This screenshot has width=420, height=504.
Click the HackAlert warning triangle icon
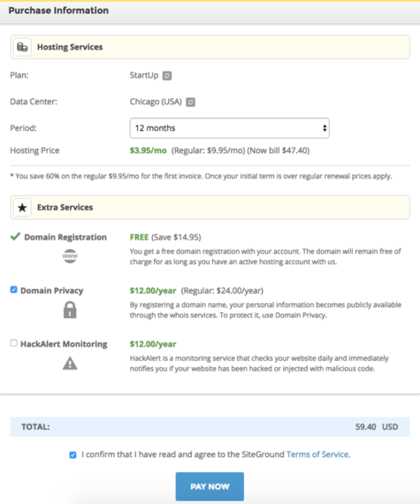(x=70, y=363)
